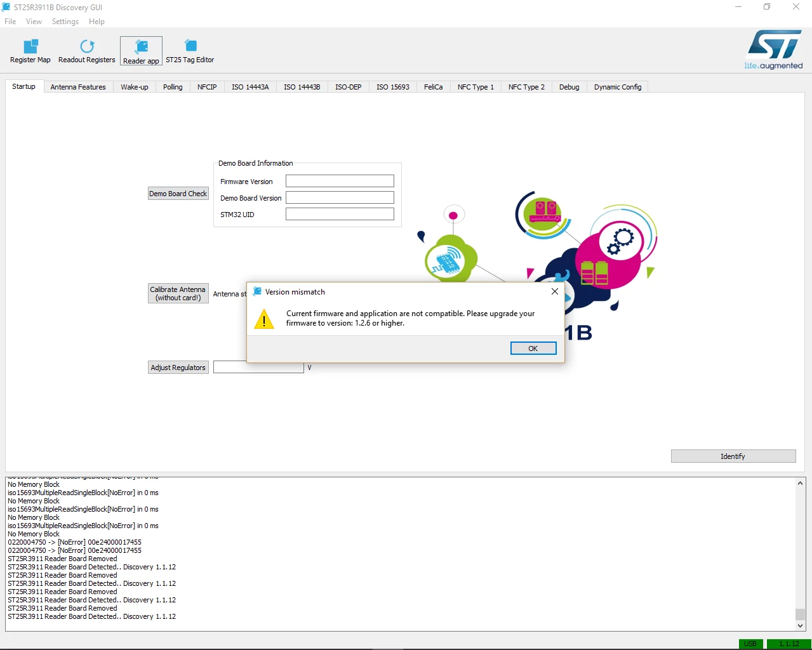Image resolution: width=812 pixels, height=650 pixels.
Task: Switch to the ISO 15693 tab
Action: [393, 87]
